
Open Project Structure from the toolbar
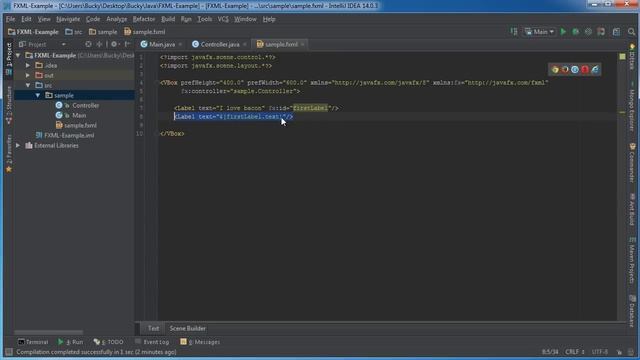(616, 31)
